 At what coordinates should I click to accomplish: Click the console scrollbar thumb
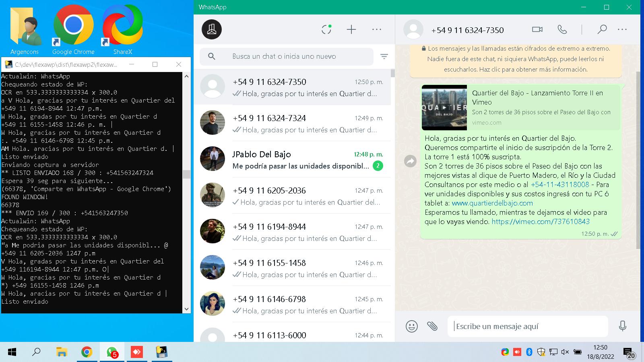pyautogui.click(x=186, y=174)
